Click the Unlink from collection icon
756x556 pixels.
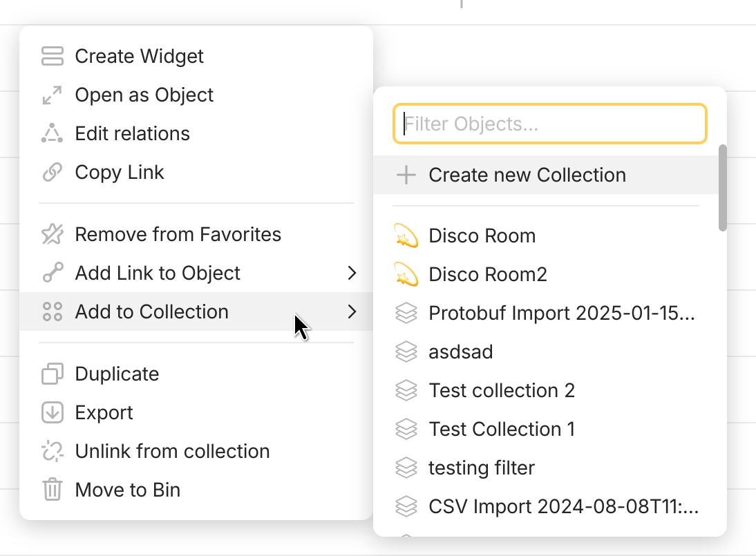(x=53, y=452)
